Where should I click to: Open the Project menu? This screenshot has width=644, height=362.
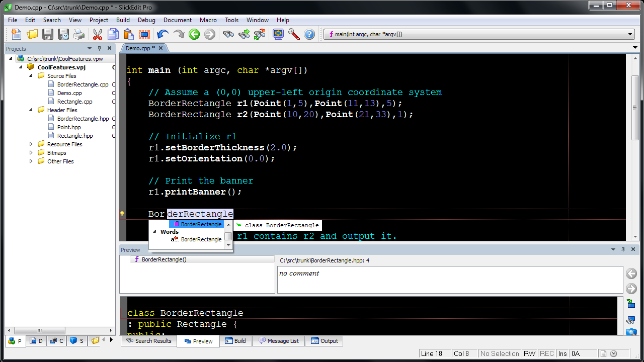click(99, 20)
